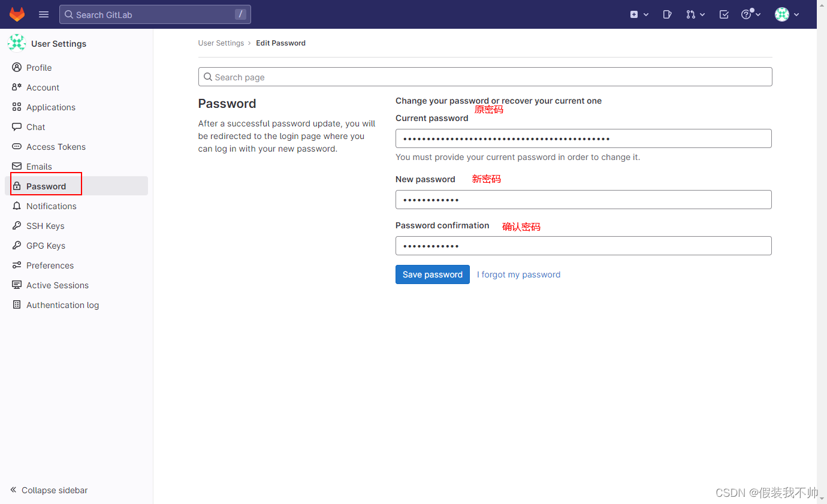
Task: Click the GitLab fox logo
Action: (17, 14)
